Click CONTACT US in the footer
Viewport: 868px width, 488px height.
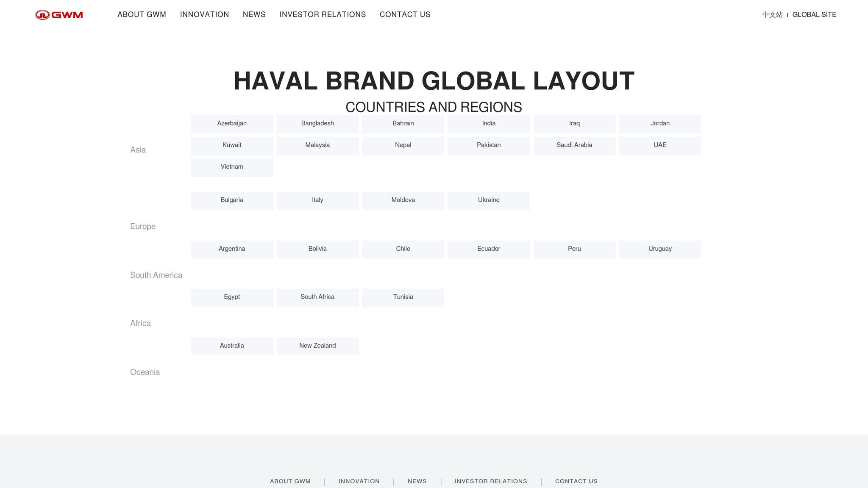pos(576,481)
